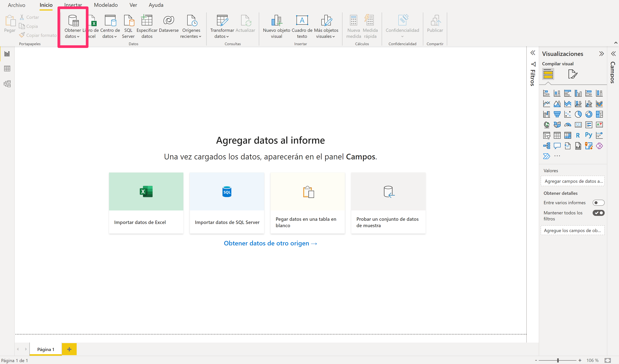Collapse the Visualizaciones pane
Viewport: 619px width, 364px height.
click(601, 54)
